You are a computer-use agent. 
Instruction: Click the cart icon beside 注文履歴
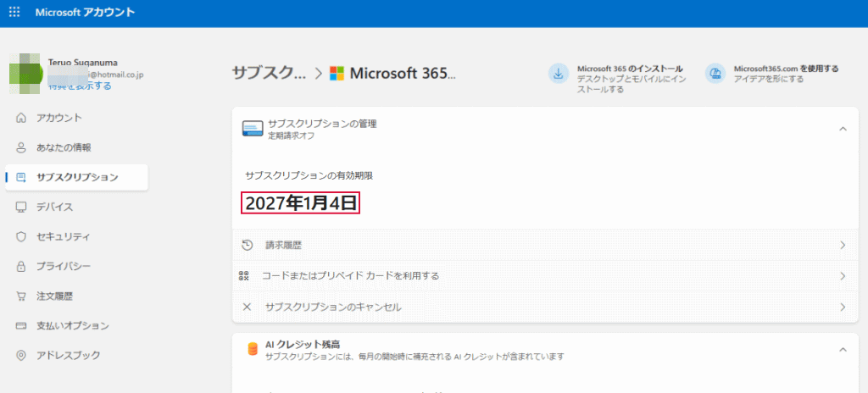tap(21, 296)
